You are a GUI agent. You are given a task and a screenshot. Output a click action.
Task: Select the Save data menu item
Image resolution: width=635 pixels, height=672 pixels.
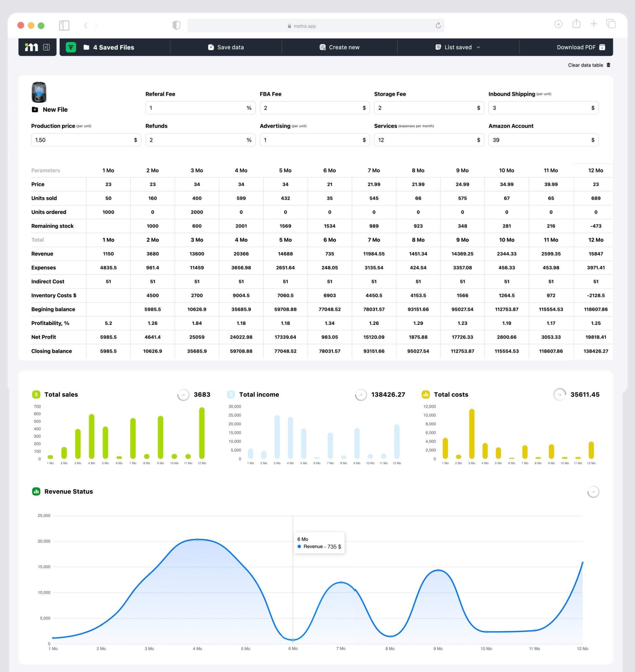pos(226,47)
